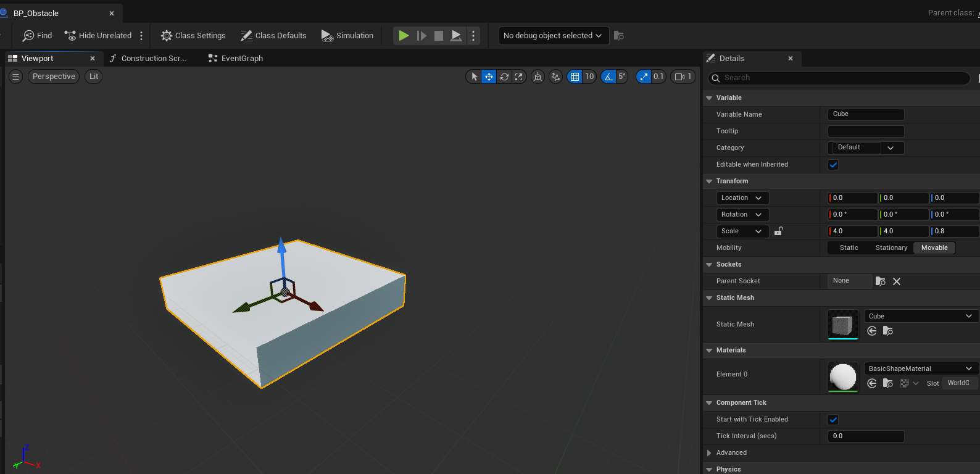This screenshot has height=474, width=980.
Task: Toggle scale snapping icon
Action: tap(644, 77)
